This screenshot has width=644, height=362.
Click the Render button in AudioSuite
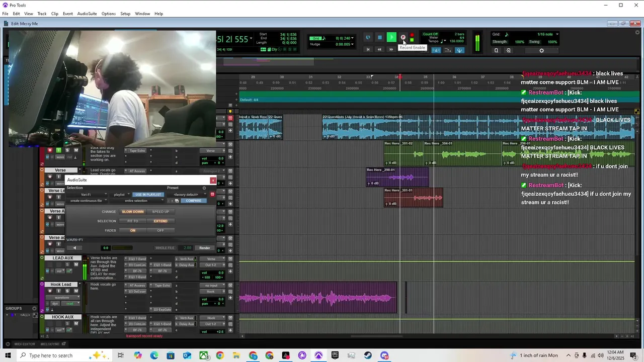205,248
